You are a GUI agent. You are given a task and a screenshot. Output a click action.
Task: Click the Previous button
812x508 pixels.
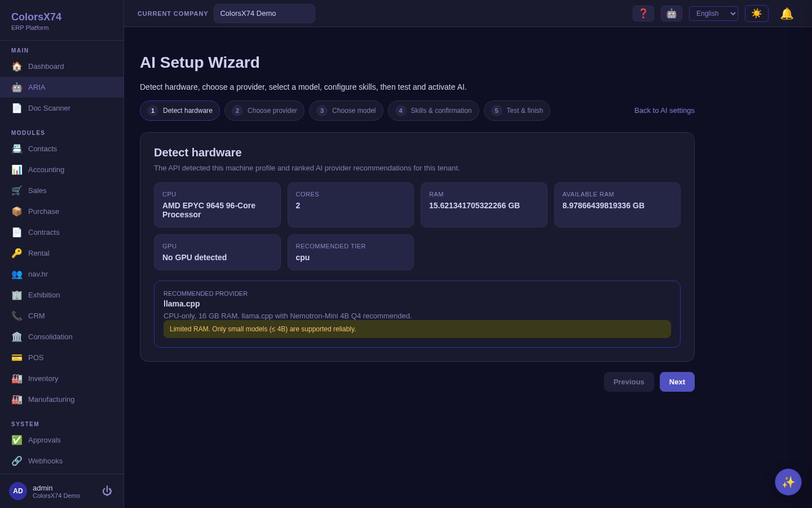(629, 382)
